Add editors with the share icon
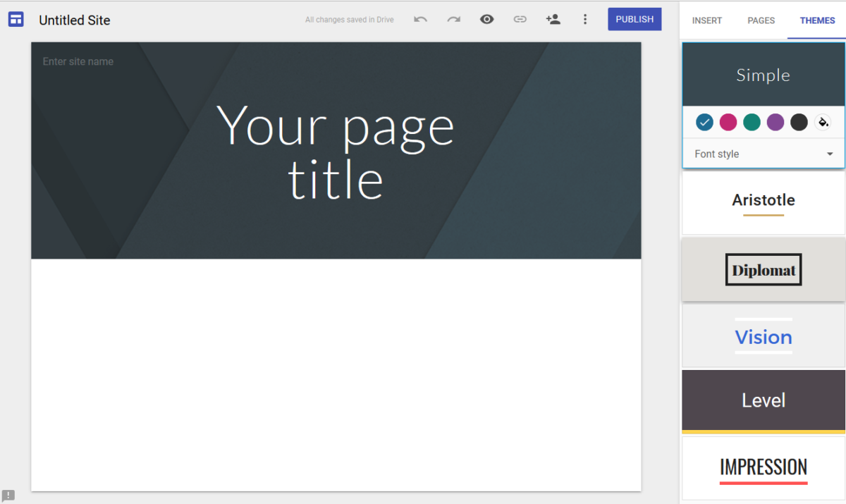846x504 pixels. [553, 19]
